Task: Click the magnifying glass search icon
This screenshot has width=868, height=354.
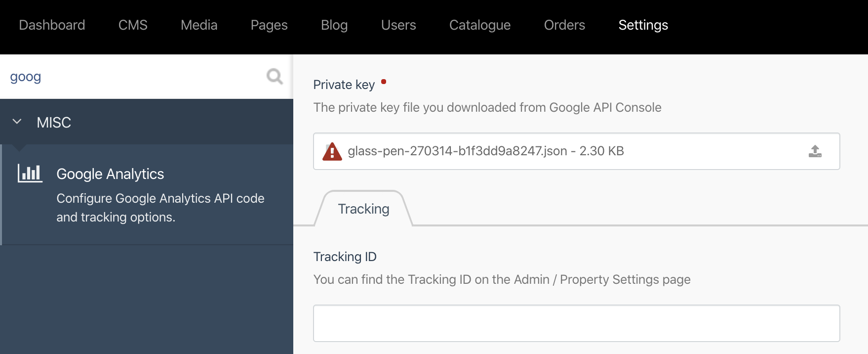Action: tap(275, 76)
